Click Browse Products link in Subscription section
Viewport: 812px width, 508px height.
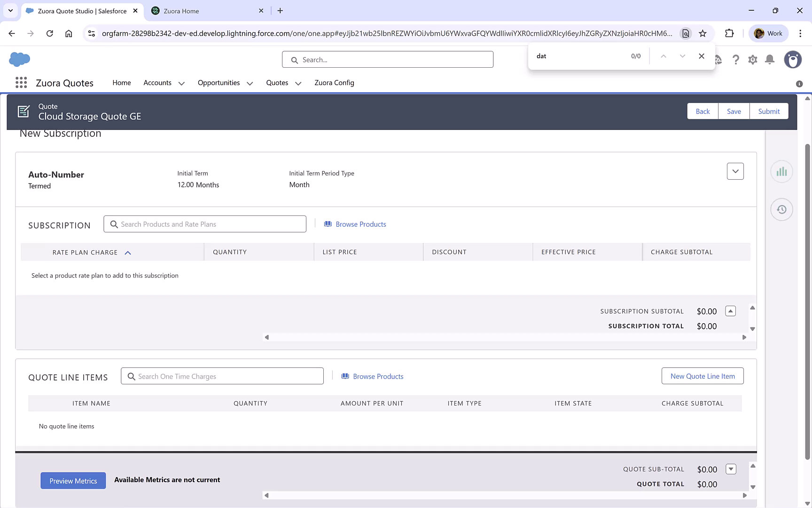click(360, 224)
